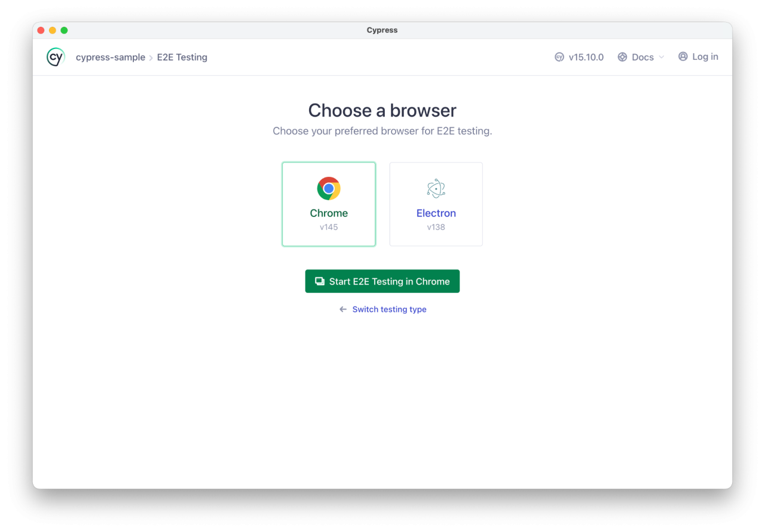This screenshot has width=765, height=532.
Task: Click the user avatar icon by Log in
Action: (x=683, y=57)
